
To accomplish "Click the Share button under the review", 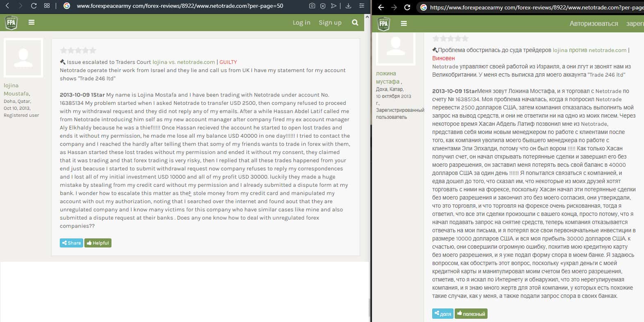I will point(71,243).
